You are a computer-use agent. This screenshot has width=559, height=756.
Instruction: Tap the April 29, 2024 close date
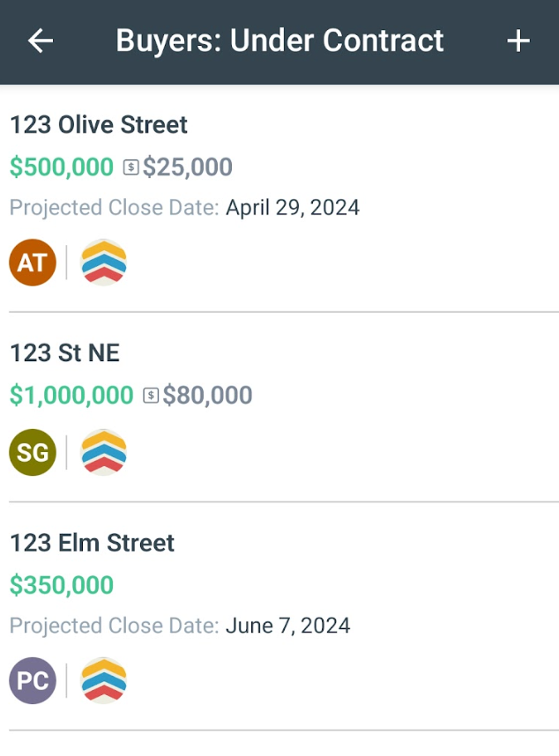(x=293, y=208)
